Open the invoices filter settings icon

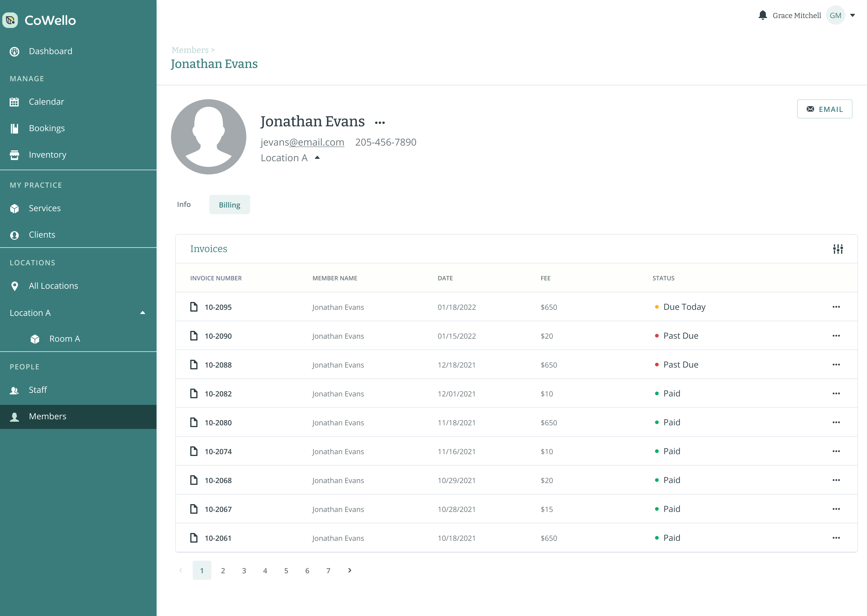pos(838,249)
